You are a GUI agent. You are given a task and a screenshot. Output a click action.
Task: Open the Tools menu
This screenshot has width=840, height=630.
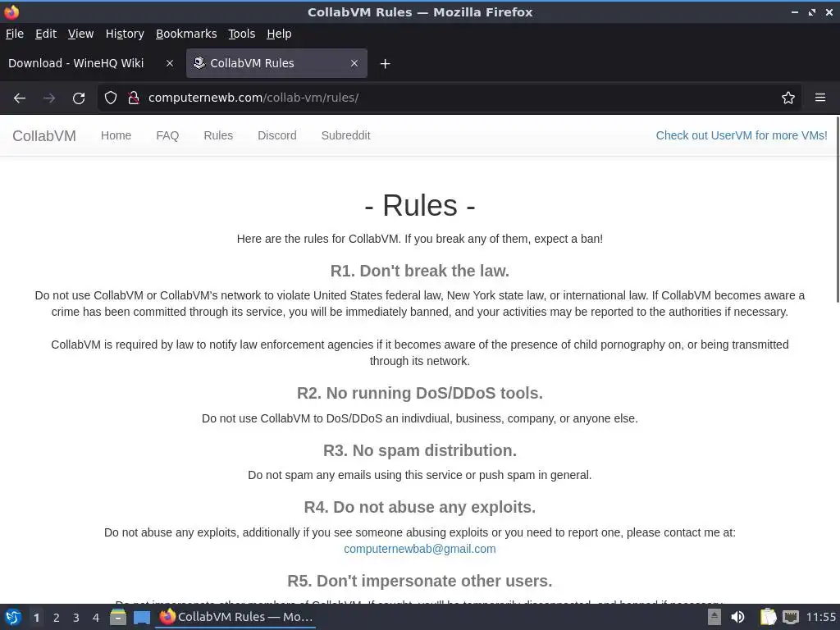point(241,34)
